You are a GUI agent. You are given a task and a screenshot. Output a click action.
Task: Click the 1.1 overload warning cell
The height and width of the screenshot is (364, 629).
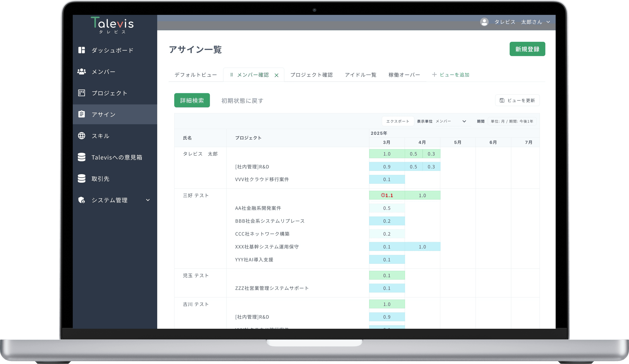coord(387,195)
